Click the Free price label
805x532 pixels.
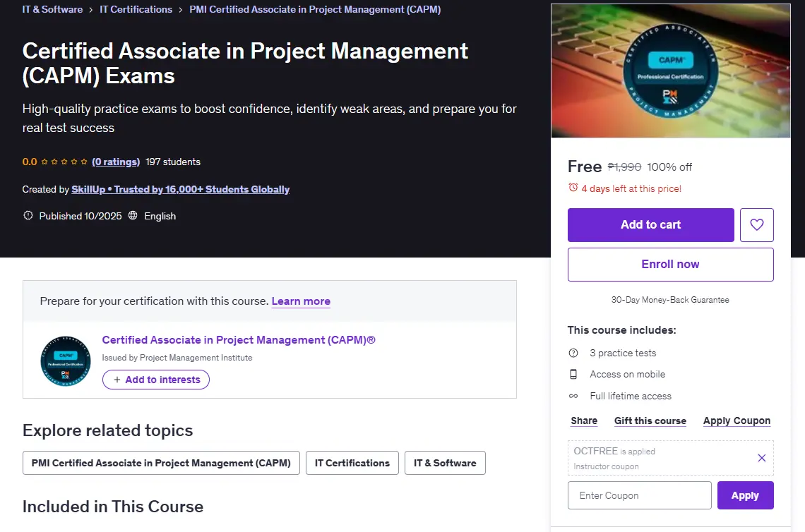coord(584,167)
